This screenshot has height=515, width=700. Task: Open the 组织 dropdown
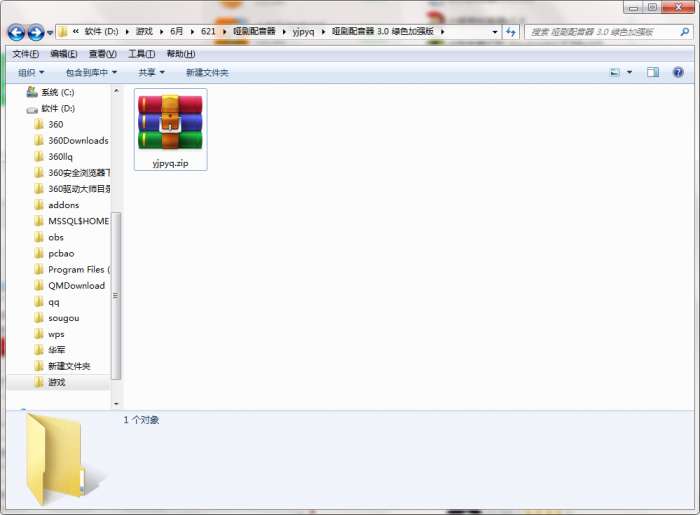tap(31, 72)
